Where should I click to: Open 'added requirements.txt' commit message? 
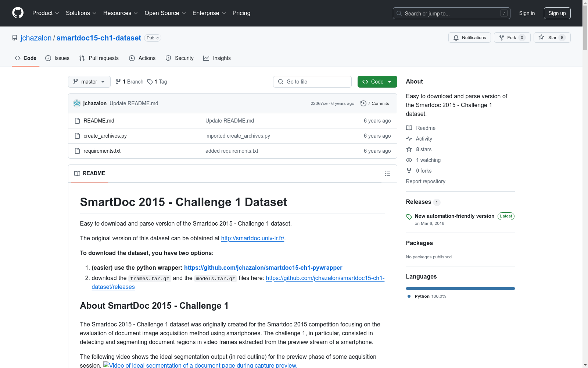click(x=232, y=151)
